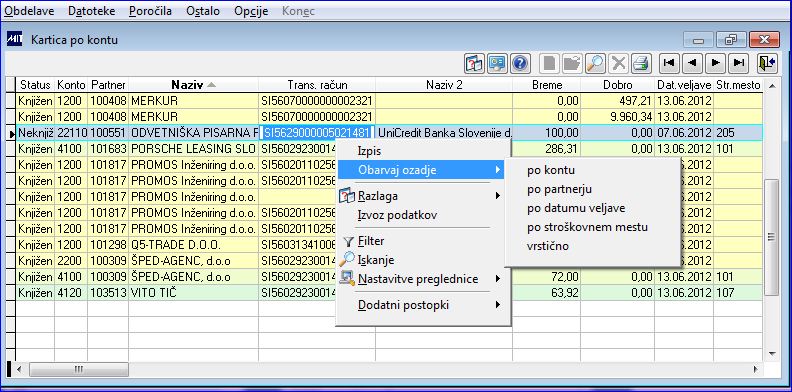792x392 pixels.
Task: Expand the Dodatni postopki submenu
Action: click(422, 305)
